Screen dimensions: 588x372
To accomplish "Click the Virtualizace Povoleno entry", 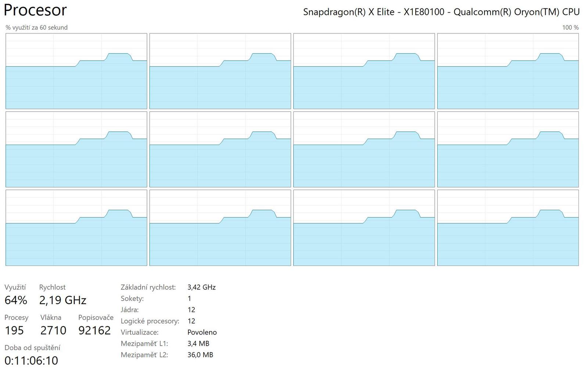I will (202, 332).
